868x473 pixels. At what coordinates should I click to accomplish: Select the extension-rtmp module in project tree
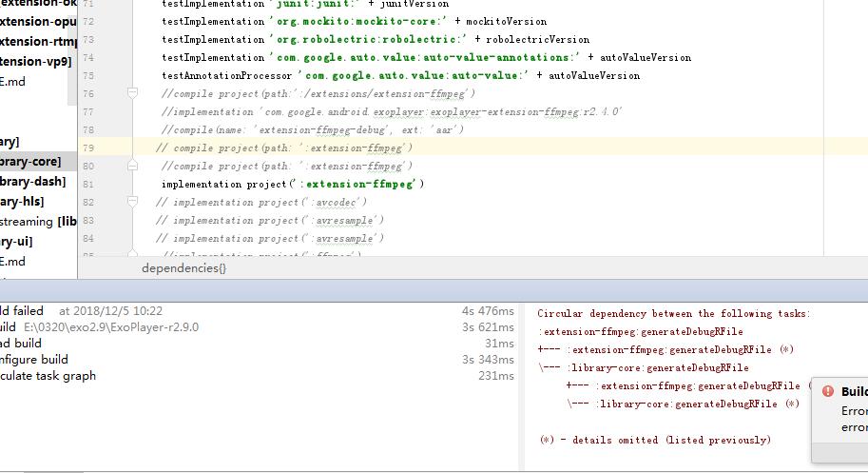38,41
